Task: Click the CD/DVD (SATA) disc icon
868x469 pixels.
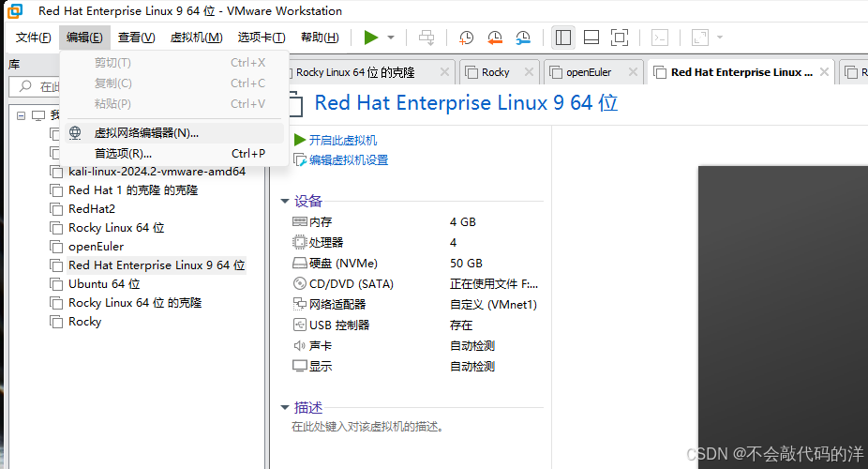Action: (x=299, y=283)
